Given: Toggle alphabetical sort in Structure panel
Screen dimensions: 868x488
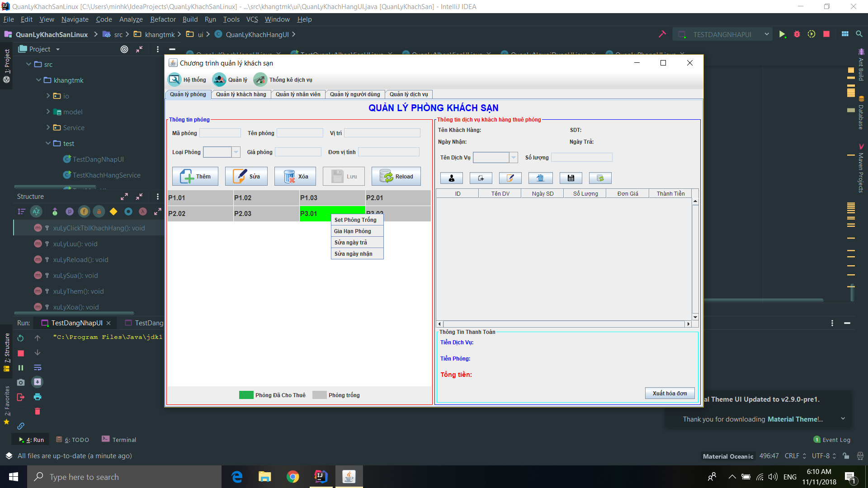Looking at the screenshot, I should pyautogui.click(x=36, y=211).
